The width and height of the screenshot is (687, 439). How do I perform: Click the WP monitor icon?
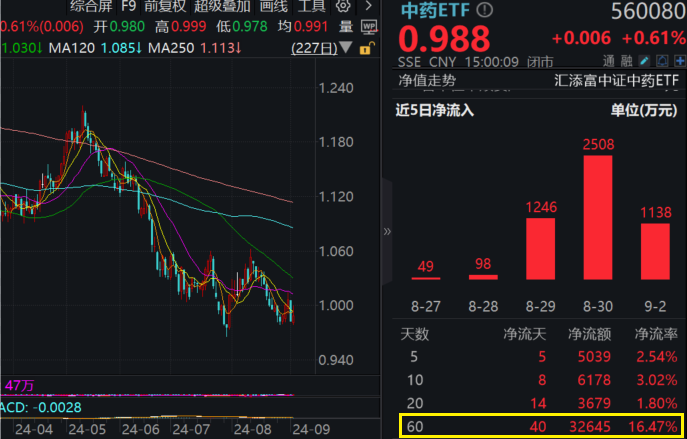368,25
